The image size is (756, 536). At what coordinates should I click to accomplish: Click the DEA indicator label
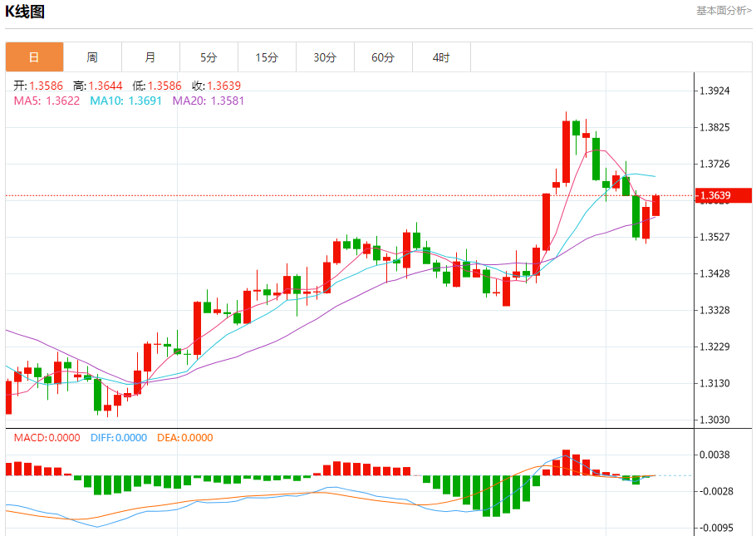point(184,438)
